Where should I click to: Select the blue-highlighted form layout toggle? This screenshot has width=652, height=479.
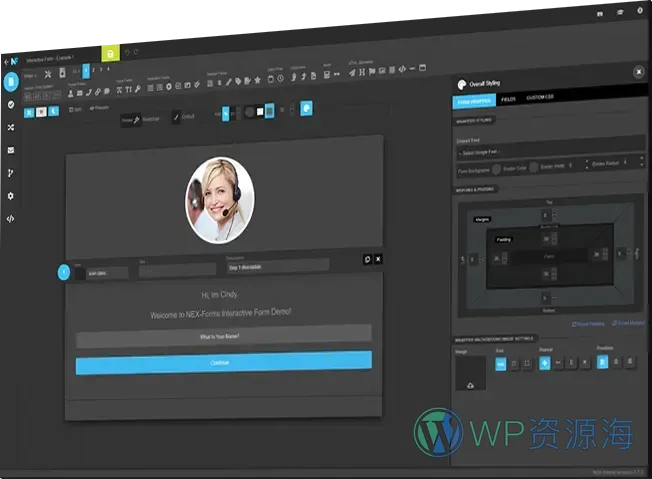pyautogui.click(x=269, y=111)
